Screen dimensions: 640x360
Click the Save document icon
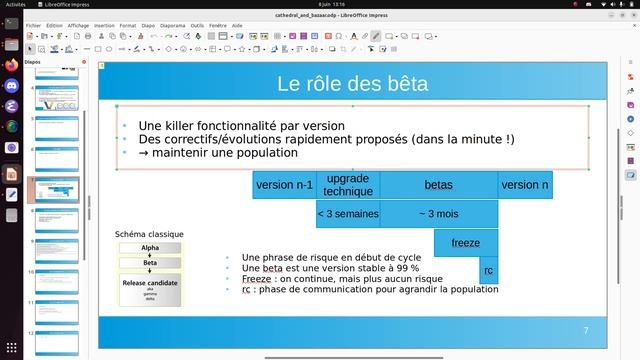tap(59, 36)
